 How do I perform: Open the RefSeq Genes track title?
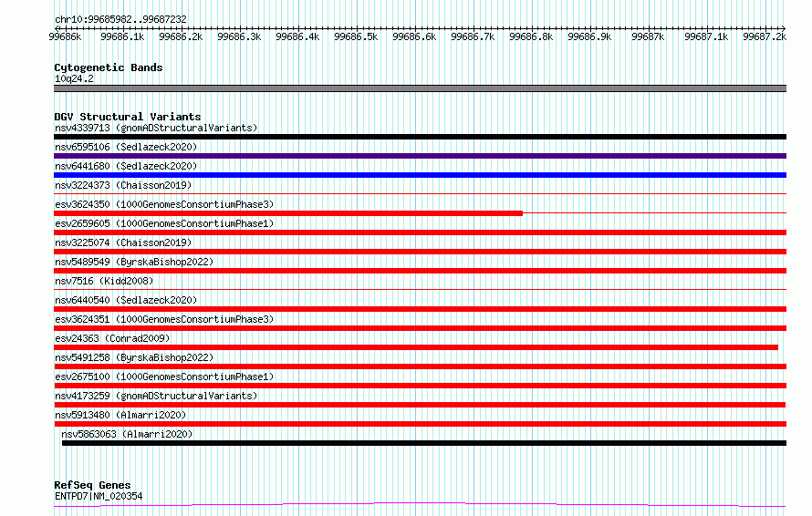click(x=92, y=485)
